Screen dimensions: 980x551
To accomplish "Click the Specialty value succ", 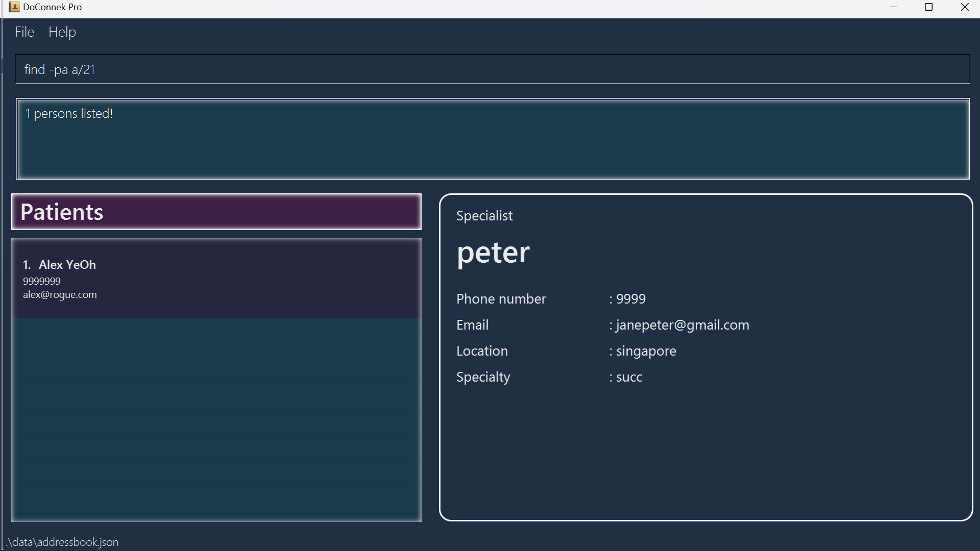I will (629, 377).
